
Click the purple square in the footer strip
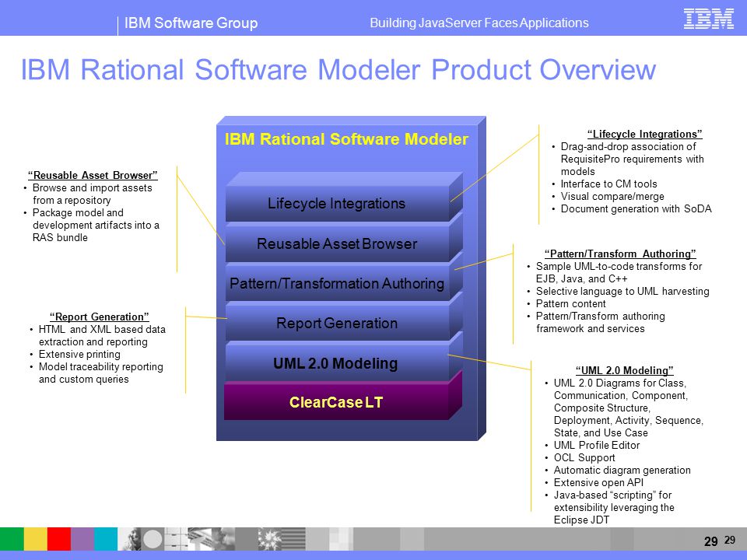point(82,538)
